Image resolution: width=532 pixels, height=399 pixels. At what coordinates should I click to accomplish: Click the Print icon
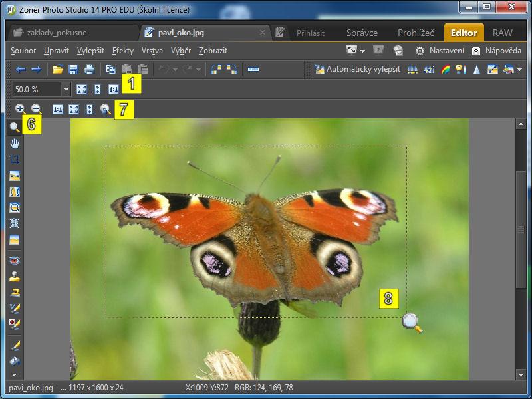[x=89, y=70]
